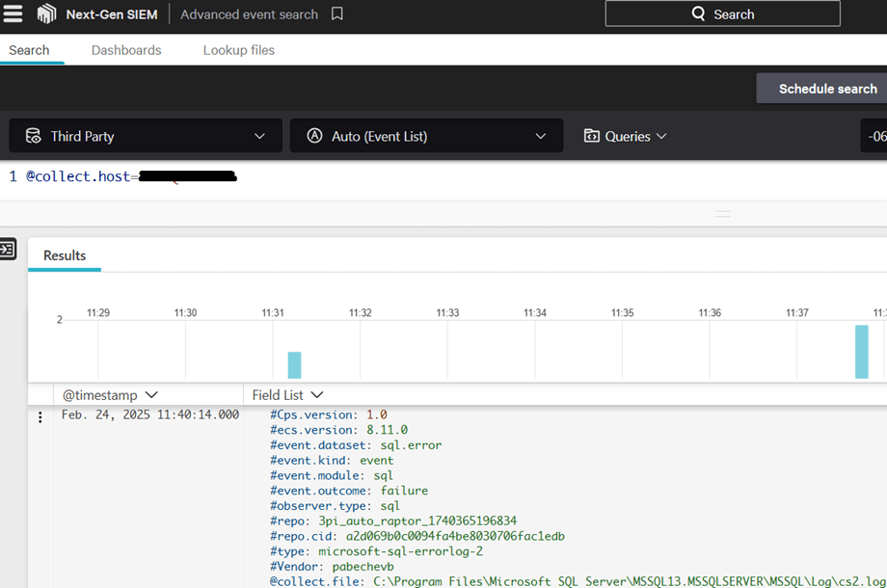The width and height of the screenshot is (887, 588).
Task: Toggle the side panel collapse icon
Action: tap(8, 250)
